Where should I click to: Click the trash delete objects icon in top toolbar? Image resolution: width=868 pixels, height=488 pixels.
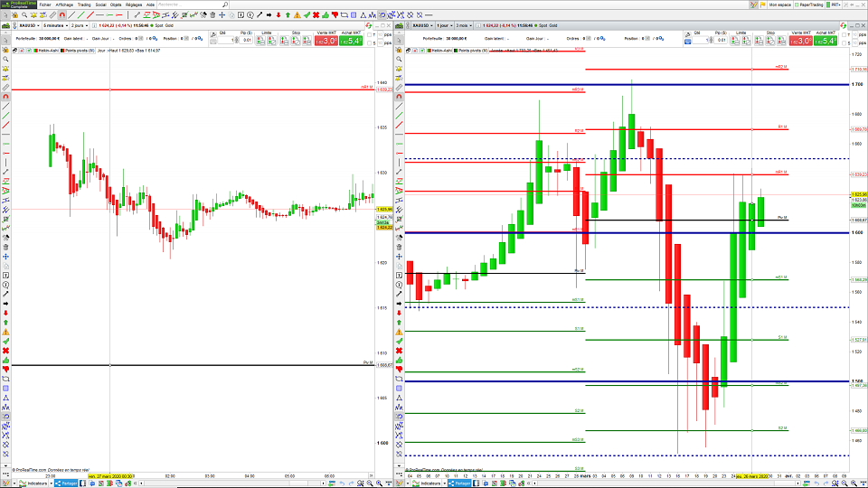click(212, 15)
